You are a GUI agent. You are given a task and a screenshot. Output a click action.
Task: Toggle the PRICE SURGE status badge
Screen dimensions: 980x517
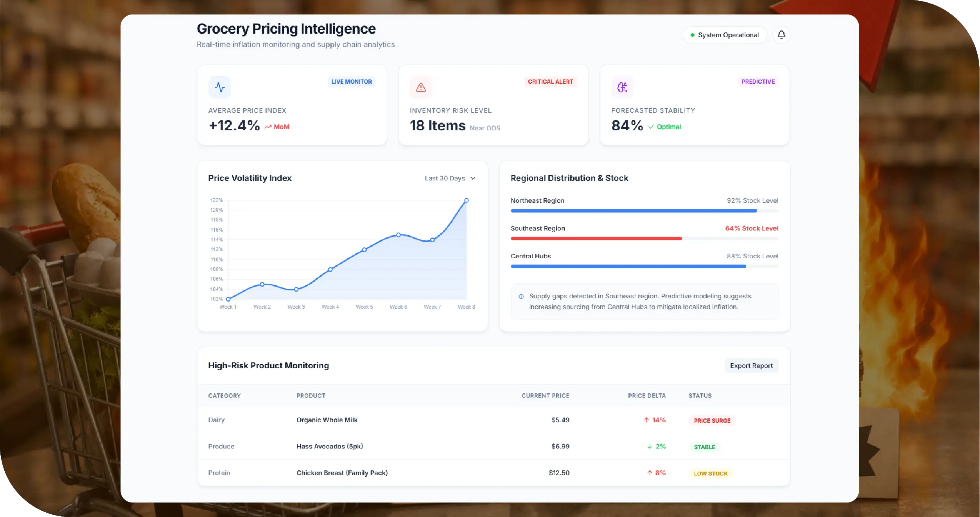pos(712,421)
